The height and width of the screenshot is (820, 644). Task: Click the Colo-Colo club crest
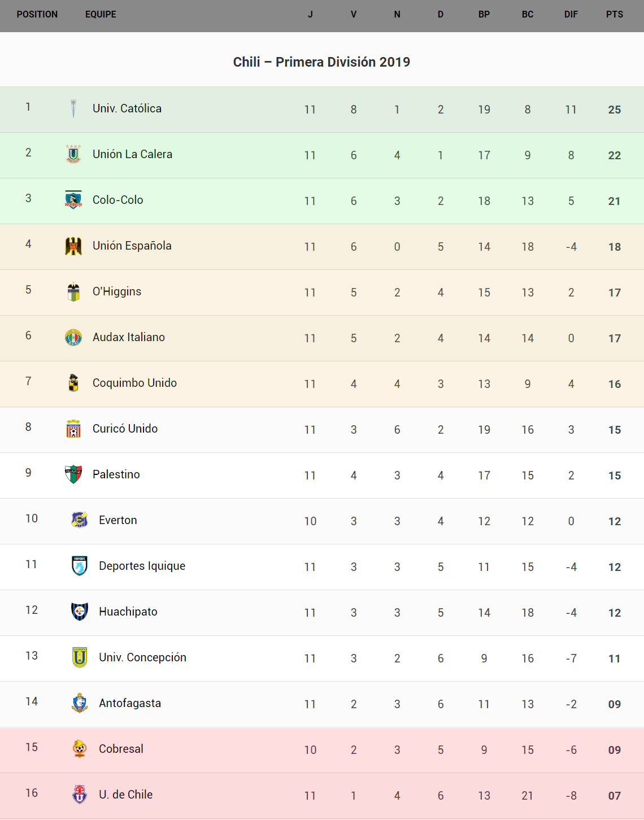point(73,200)
